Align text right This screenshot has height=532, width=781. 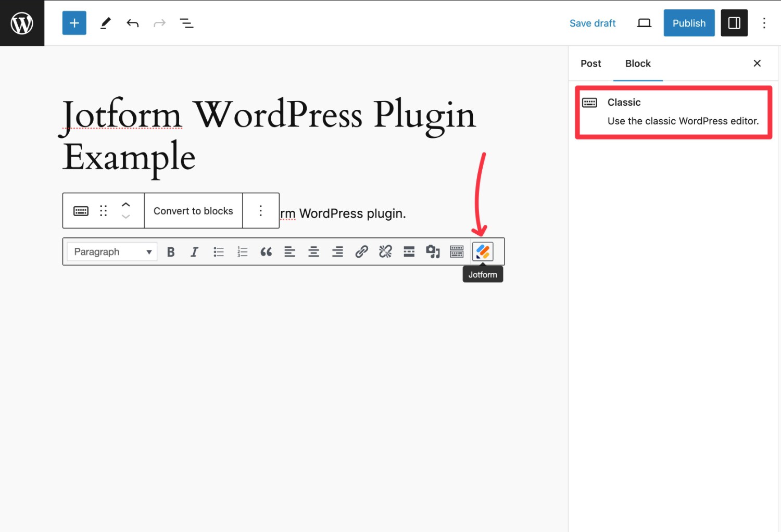pos(338,252)
